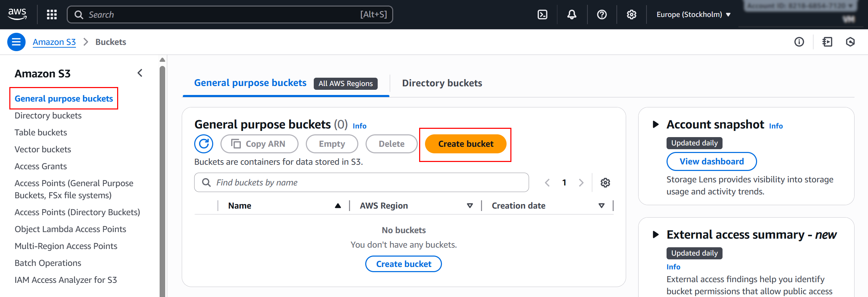Open the side panel icon next to info
This screenshot has width=868, height=297.
(x=827, y=42)
